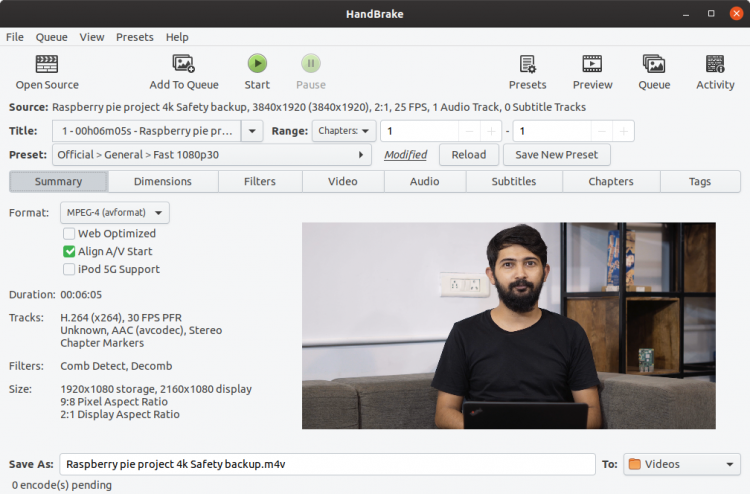
Task: Decrease the end chapter with minus button
Action: 602,131
